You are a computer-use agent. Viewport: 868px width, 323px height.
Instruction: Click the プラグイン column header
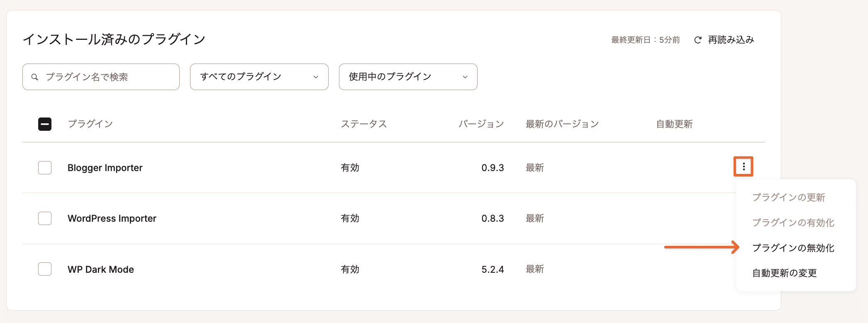[90, 124]
